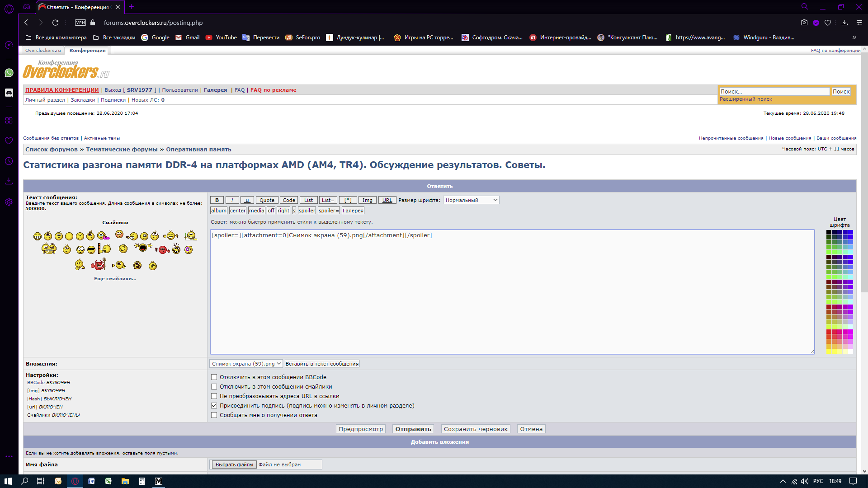Open Discord in the Opera sidebar

9,93
